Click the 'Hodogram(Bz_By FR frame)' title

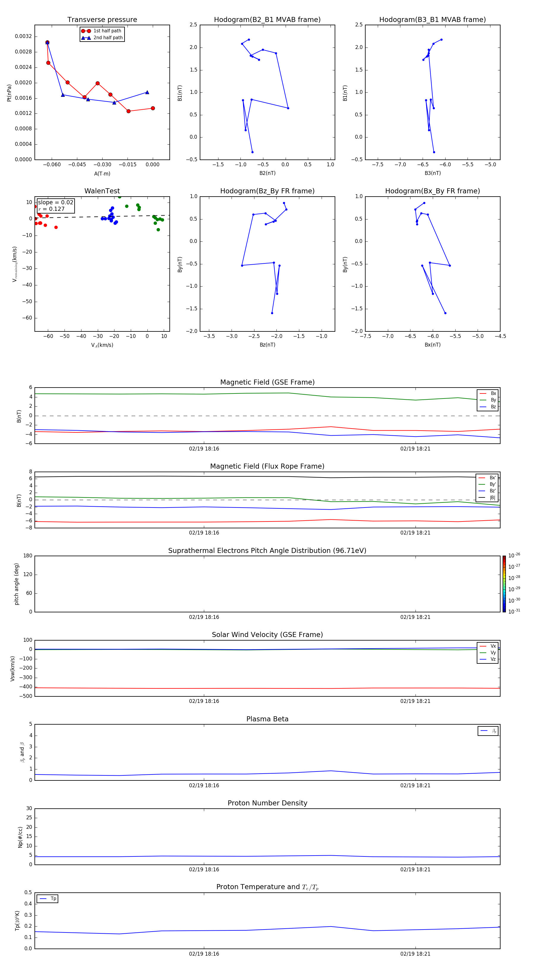pyautogui.click(x=267, y=191)
